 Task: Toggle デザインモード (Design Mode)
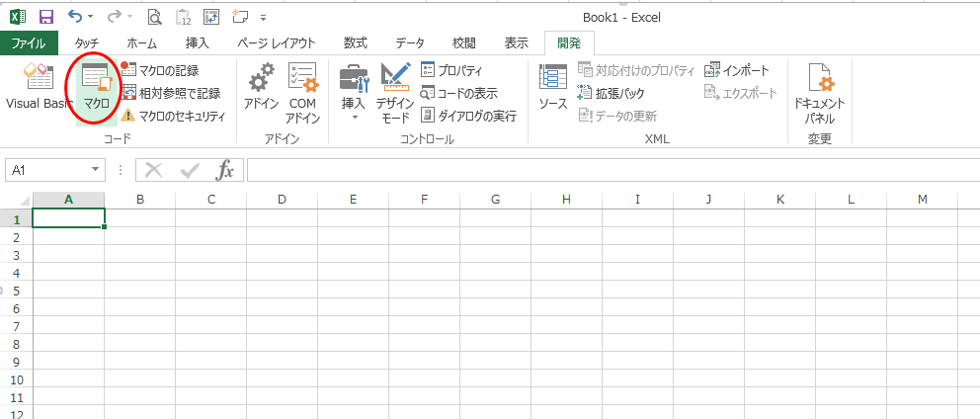395,91
